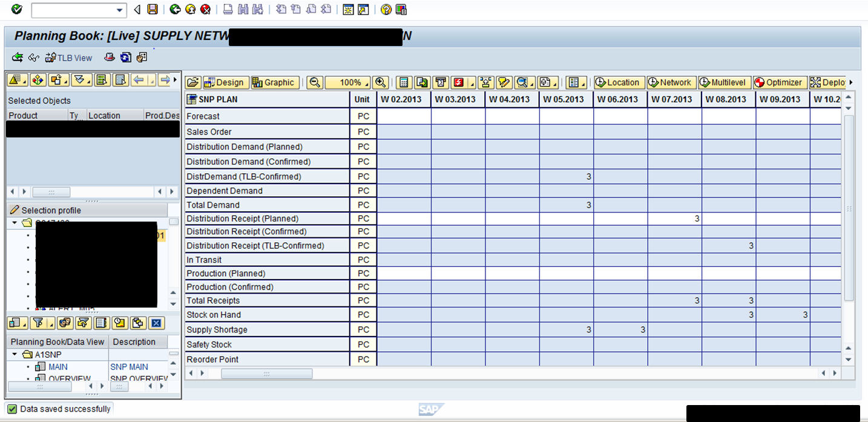Viewport: 868px width, 422px height.
Task: Click the green Enter checkmark icon
Action: coord(16,9)
